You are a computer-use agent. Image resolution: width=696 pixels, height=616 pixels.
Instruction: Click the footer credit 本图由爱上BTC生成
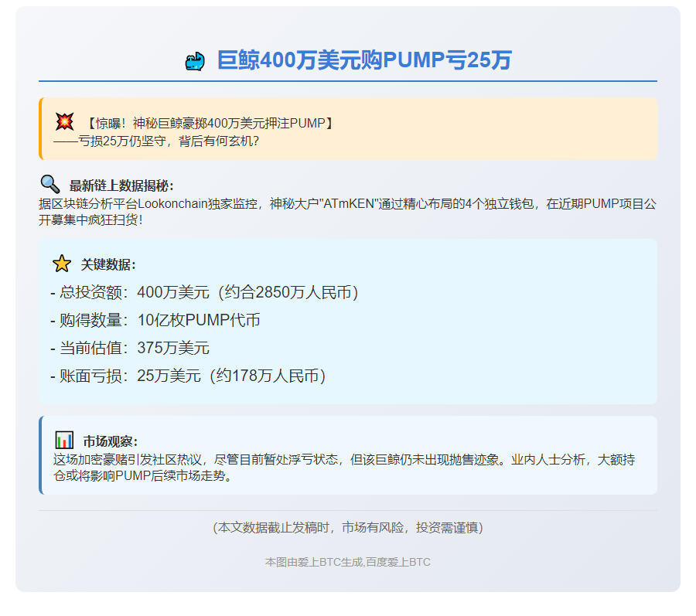click(314, 563)
